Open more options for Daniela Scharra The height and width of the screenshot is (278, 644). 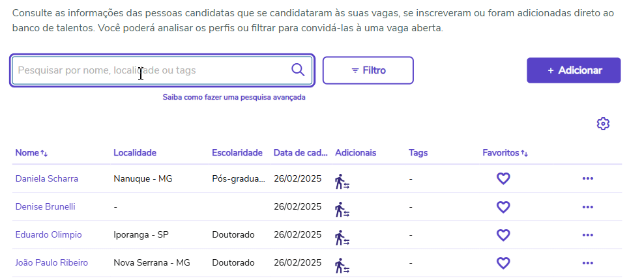click(587, 178)
